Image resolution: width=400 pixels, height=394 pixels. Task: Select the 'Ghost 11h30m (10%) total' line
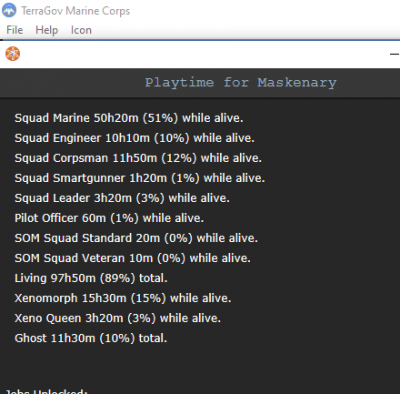click(91, 338)
